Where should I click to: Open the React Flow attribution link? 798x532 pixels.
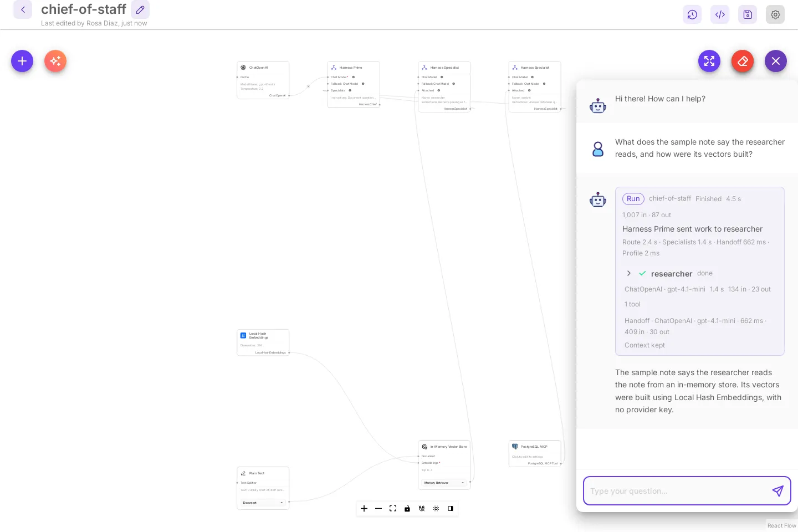click(x=781, y=525)
